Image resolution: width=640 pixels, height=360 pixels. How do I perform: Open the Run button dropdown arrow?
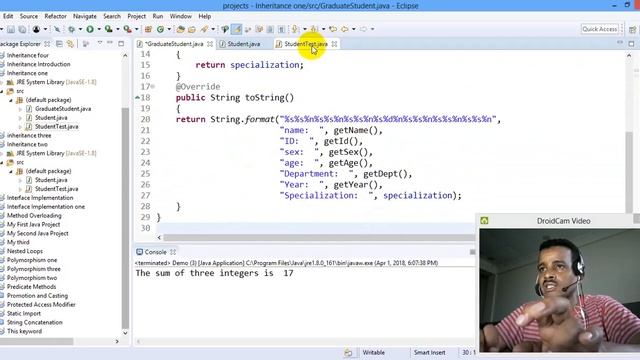(98, 29)
